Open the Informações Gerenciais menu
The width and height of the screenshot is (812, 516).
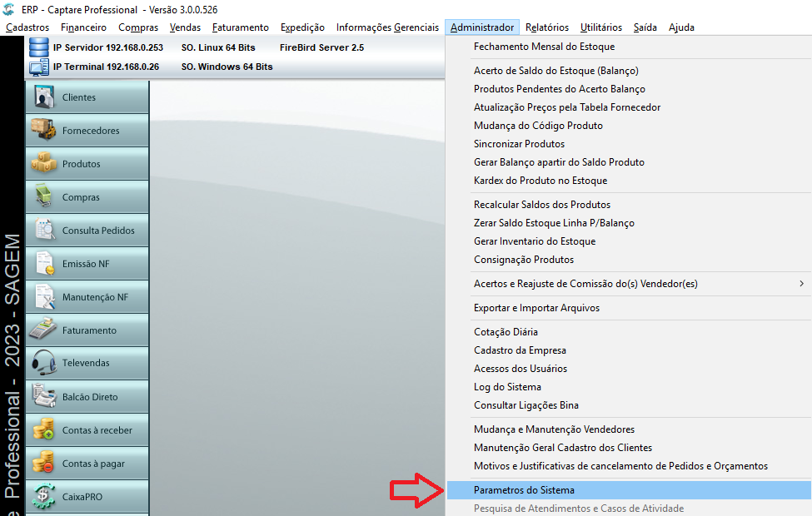coord(387,27)
